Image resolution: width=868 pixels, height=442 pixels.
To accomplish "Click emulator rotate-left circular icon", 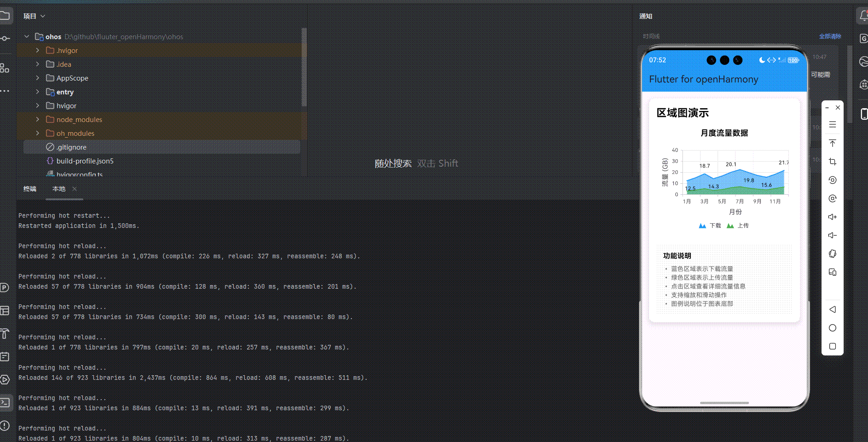I will [833, 180].
